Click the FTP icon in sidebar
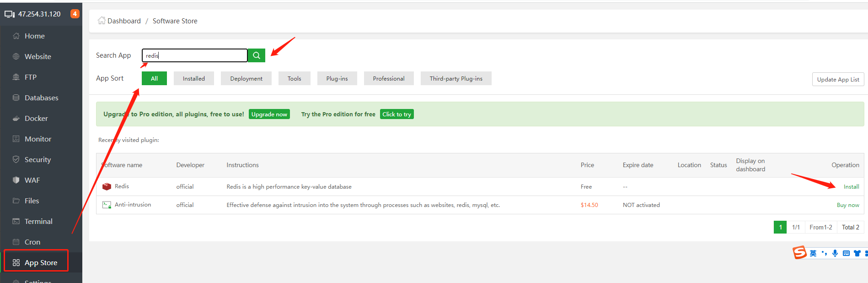This screenshot has width=868, height=283. coord(16,77)
